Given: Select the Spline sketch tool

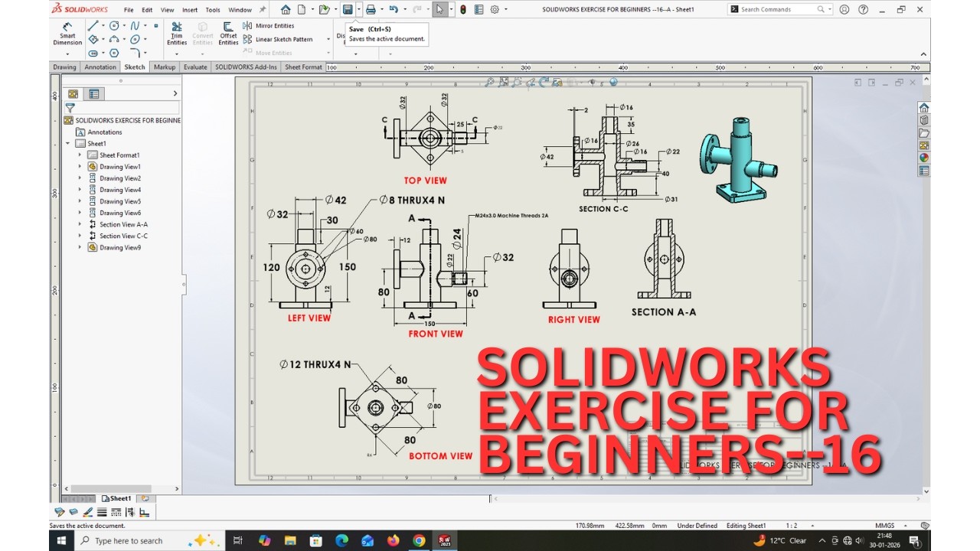Looking at the screenshot, I should click(x=135, y=25).
